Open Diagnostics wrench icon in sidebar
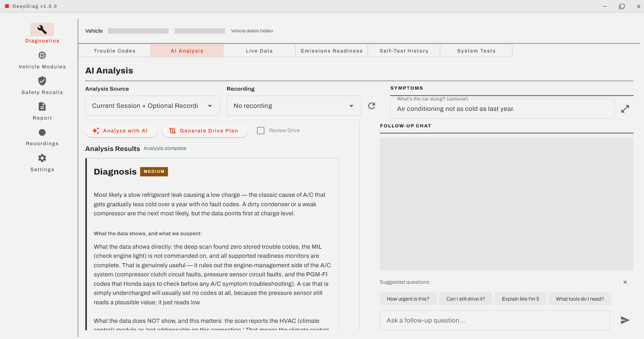The image size is (644, 339). click(x=42, y=30)
